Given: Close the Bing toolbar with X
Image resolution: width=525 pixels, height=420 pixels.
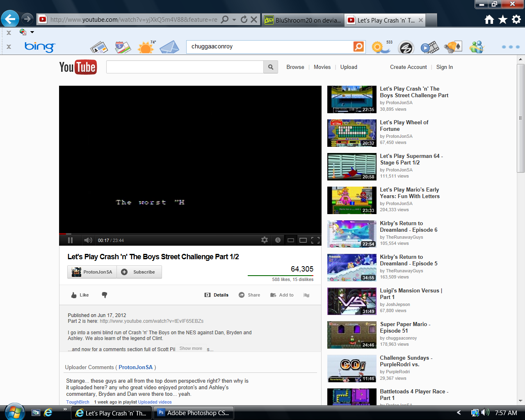Looking at the screenshot, I should point(9,47).
